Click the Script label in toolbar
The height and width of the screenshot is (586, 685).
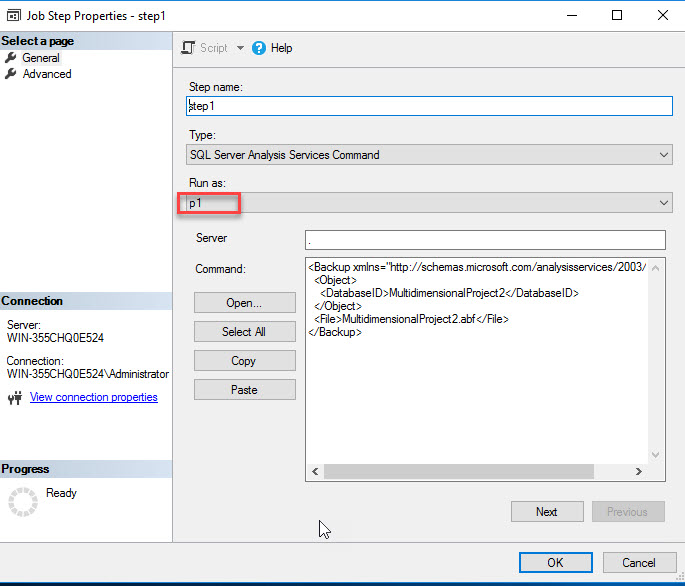coord(214,48)
